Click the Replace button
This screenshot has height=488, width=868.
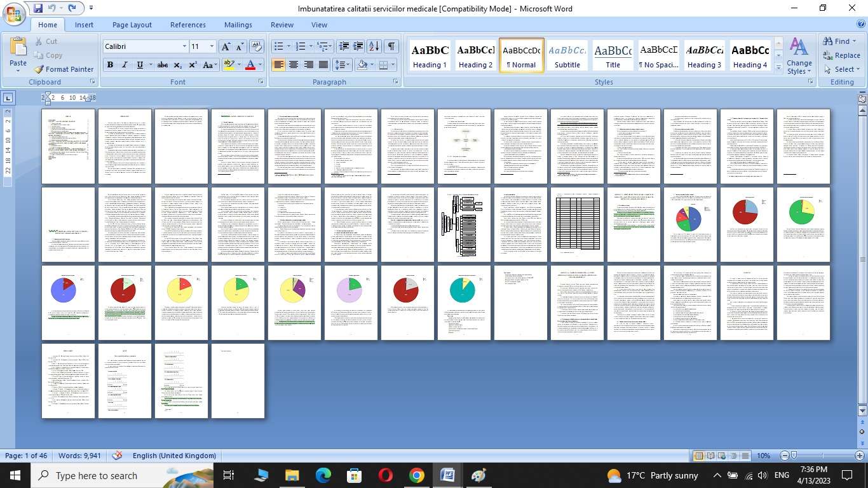[841, 55]
